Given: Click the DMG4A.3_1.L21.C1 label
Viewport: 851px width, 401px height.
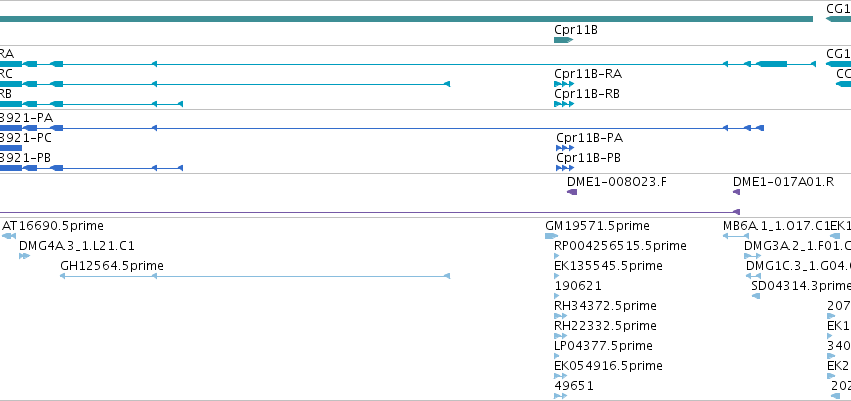Looking at the screenshot, I should pos(77,246).
